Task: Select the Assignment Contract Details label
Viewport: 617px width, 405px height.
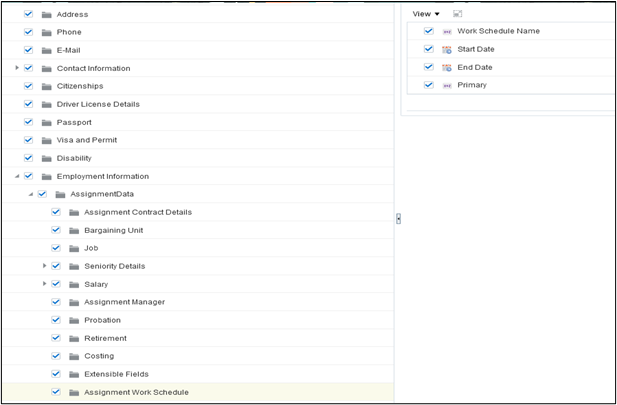Action: coord(138,212)
